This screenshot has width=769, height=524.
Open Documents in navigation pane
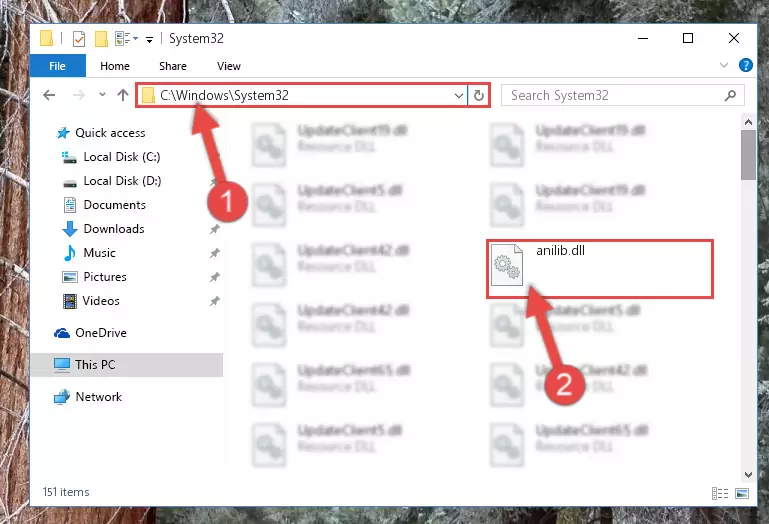115,205
